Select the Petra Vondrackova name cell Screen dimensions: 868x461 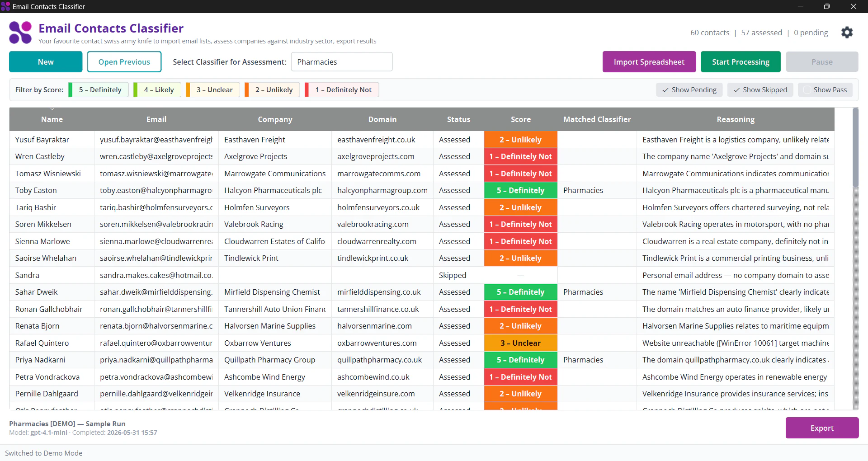[52, 377]
